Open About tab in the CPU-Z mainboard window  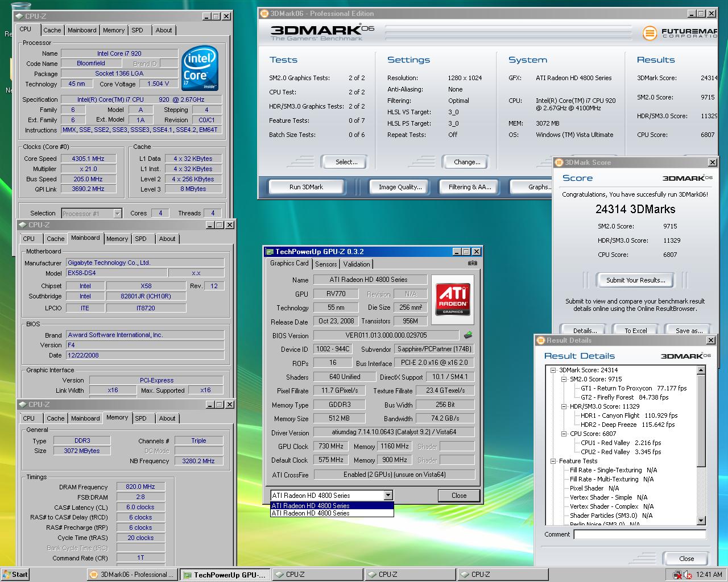pos(167,239)
